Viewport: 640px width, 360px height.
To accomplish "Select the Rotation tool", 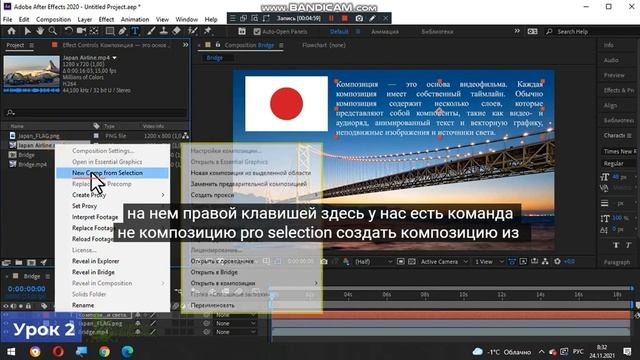I will point(69,31).
